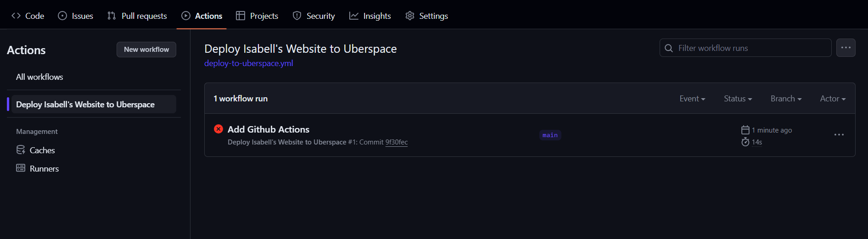
Task: Open the deploy-to-uberspace.yml file link
Action: (248, 63)
